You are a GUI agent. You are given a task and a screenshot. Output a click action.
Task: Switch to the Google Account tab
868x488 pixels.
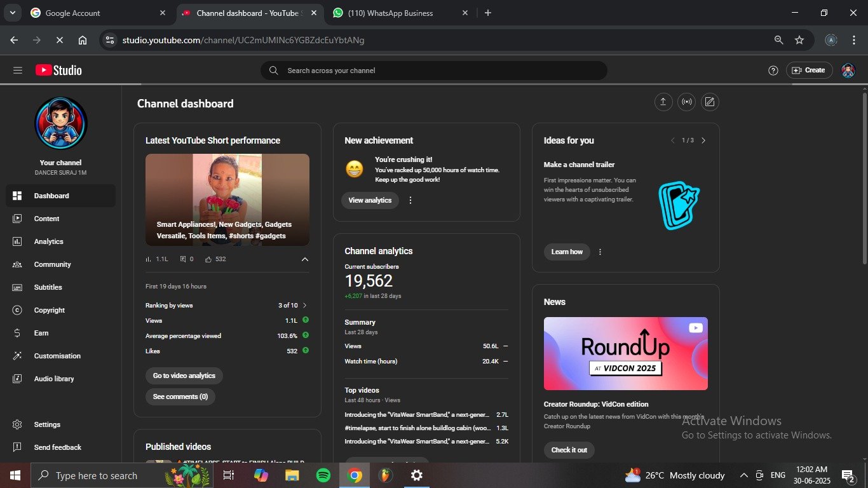[98, 13]
